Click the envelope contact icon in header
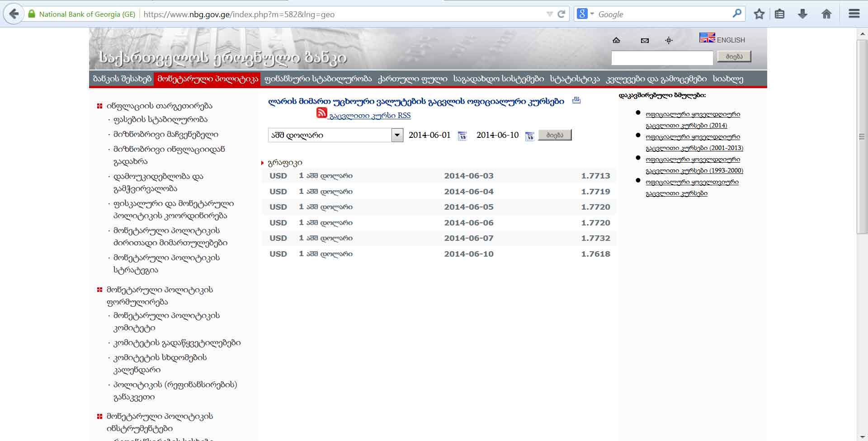Viewport: 868px width, 441px height. click(645, 40)
